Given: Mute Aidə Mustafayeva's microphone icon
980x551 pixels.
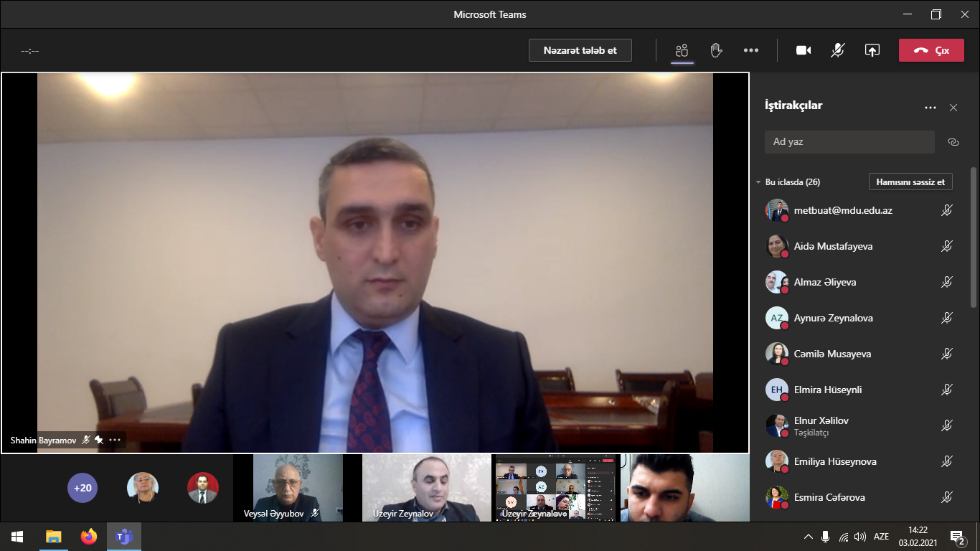Looking at the screenshot, I should [946, 246].
